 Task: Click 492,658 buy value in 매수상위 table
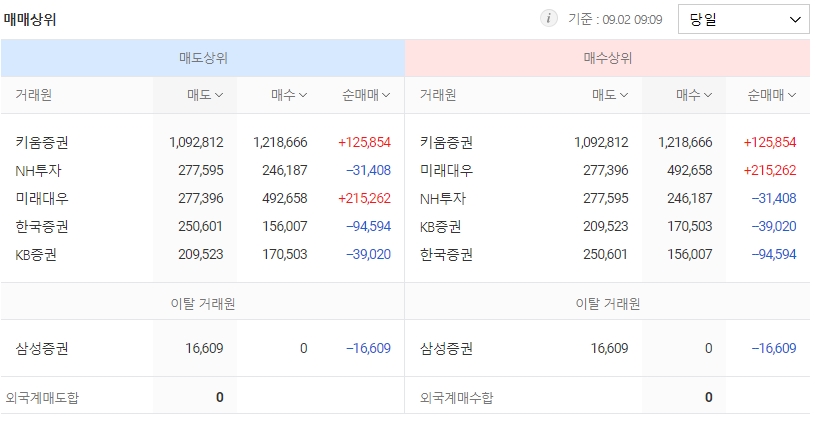(689, 170)
